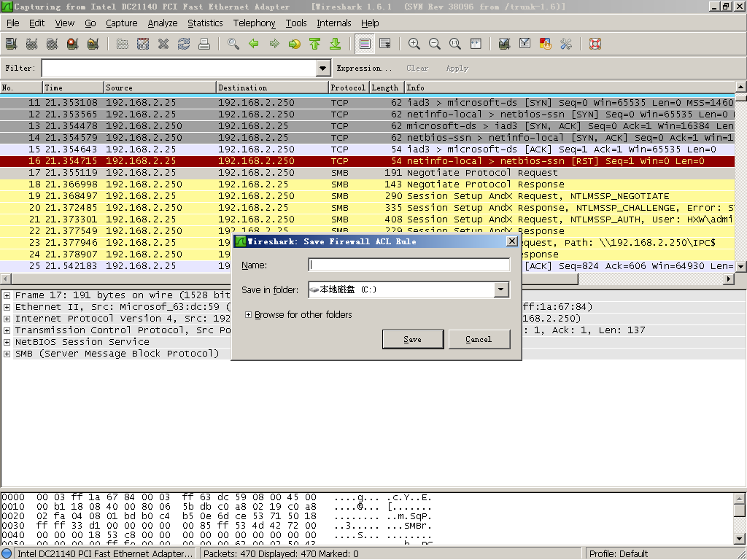
Task: Edit display filter icon
Action: pyautogui.click(x=525, y=44)
